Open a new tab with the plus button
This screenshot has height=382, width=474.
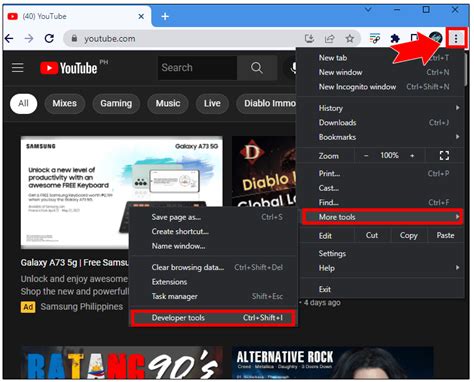pos(165,16)
